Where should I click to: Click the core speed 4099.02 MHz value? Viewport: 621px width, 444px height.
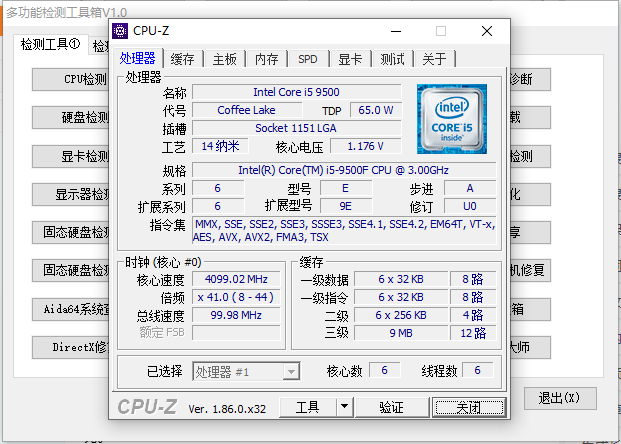coord(236,279)
